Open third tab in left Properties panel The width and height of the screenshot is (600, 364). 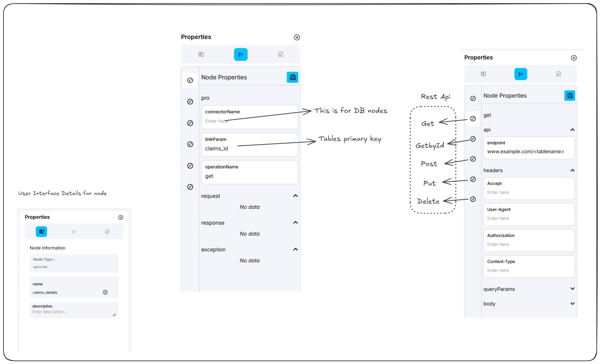107,232
